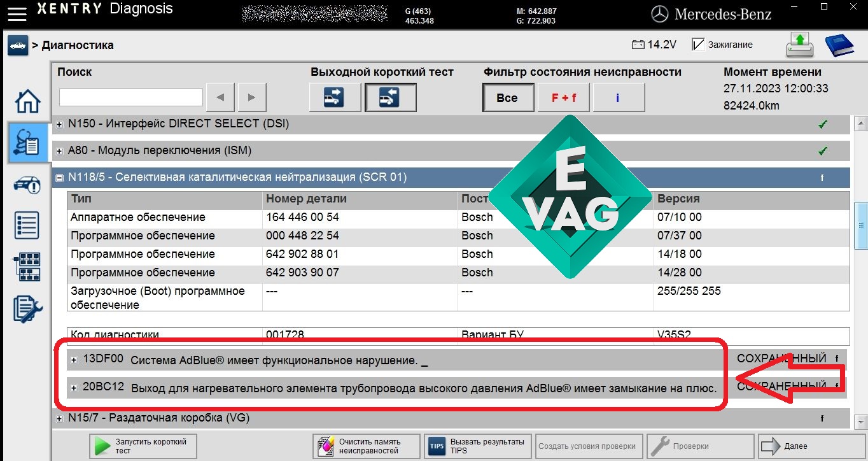Image resolution: width=868 pixels, height=461 pixels.
Task: Click version 07/10 00 cell
Action: 680,217
